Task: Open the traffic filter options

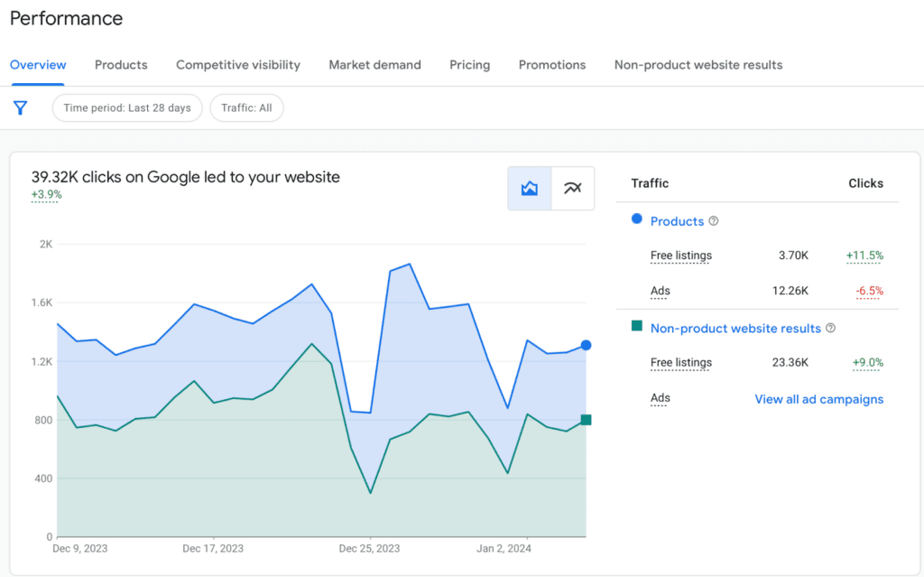Action: [20, 107]
